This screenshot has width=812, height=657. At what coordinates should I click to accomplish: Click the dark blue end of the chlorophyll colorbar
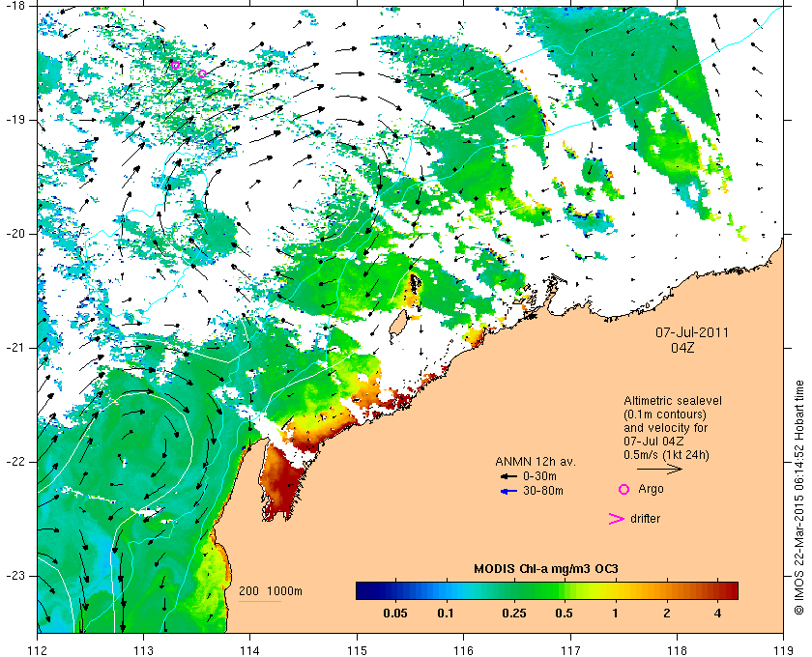coord(364,590)
